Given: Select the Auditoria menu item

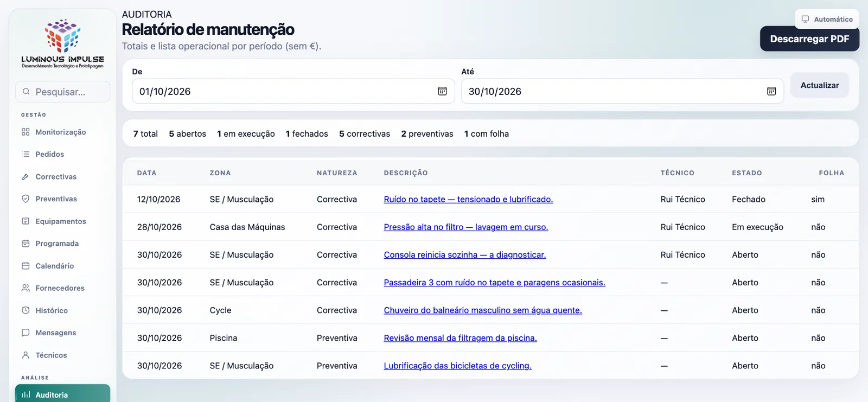Looking at the screenshot, I should coord(62,394).
